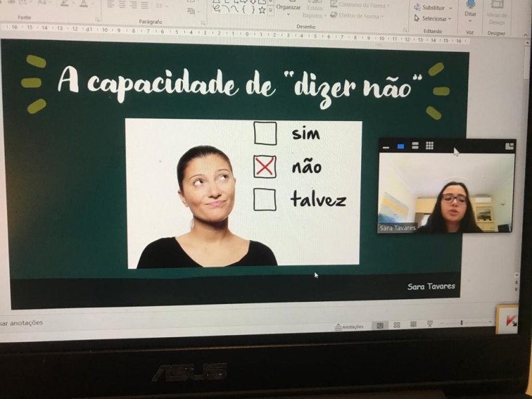Start dictation with the Ditar microphone
Viewport: 532px width, 399px height.
470,4
